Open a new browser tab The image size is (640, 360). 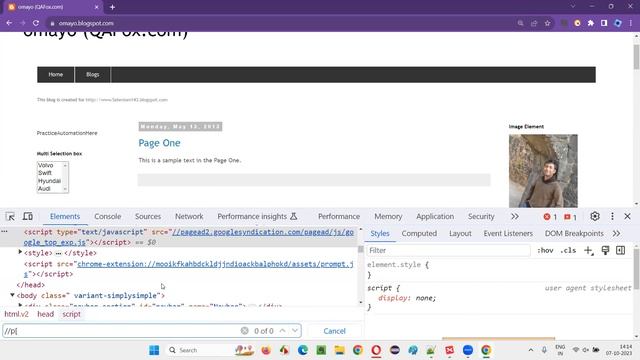112,7
